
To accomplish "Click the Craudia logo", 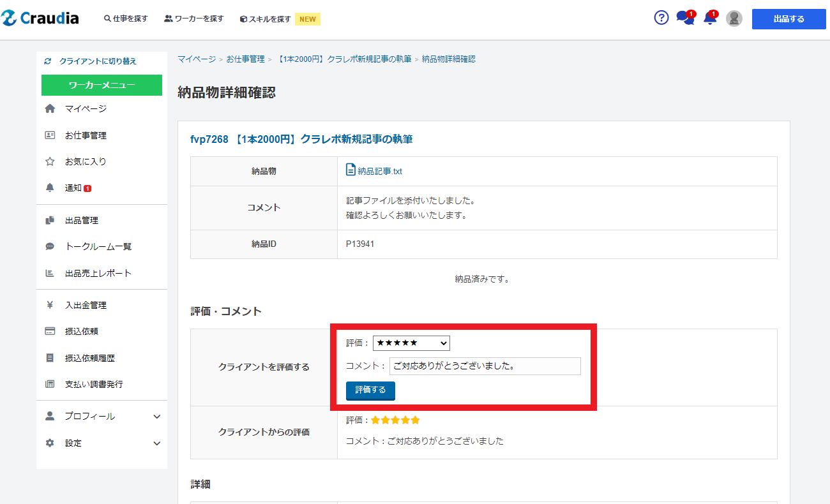I will tap(40, 19).
